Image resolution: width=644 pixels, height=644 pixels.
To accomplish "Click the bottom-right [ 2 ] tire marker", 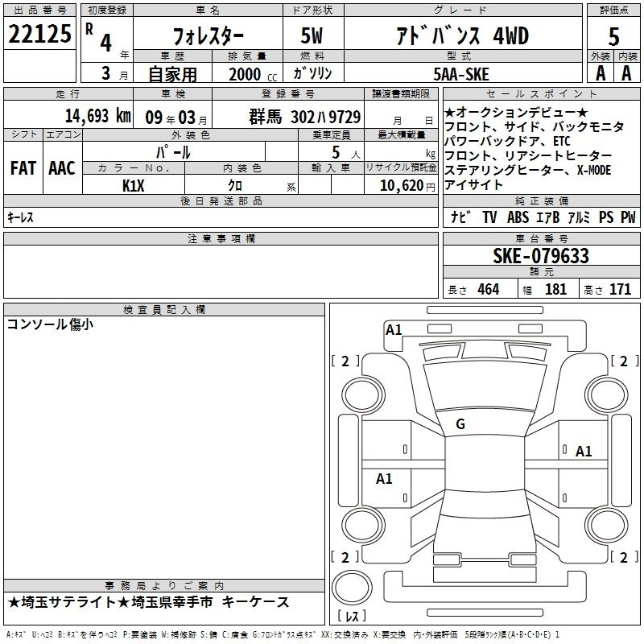I will pyautogui.click(x=623, y=557).
